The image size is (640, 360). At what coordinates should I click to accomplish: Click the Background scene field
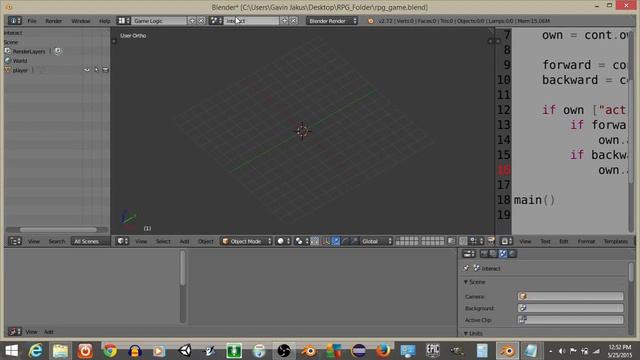click(571, 308)
